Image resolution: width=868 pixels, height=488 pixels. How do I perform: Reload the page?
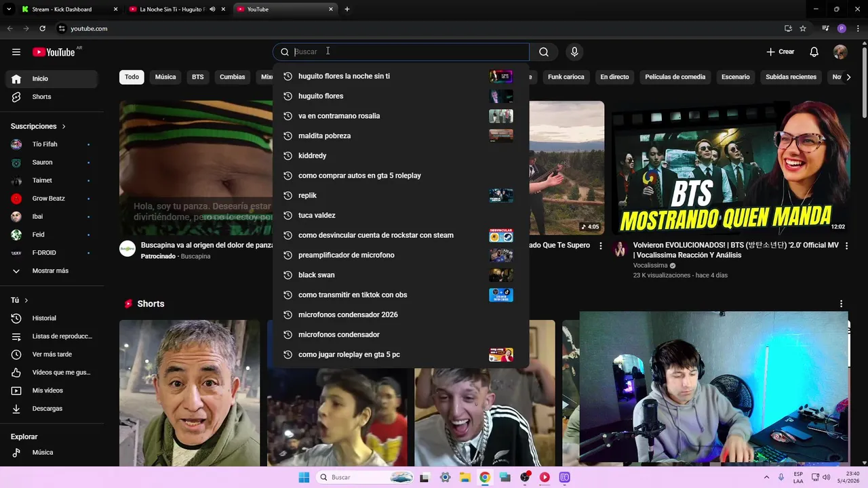point(42,28)
